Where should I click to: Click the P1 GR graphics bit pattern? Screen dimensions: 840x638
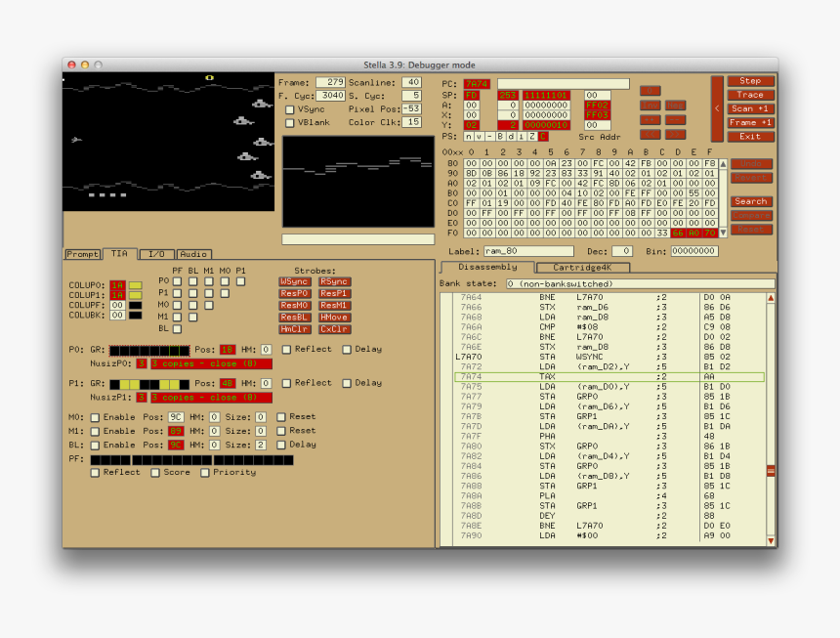(x=149, y=385)
